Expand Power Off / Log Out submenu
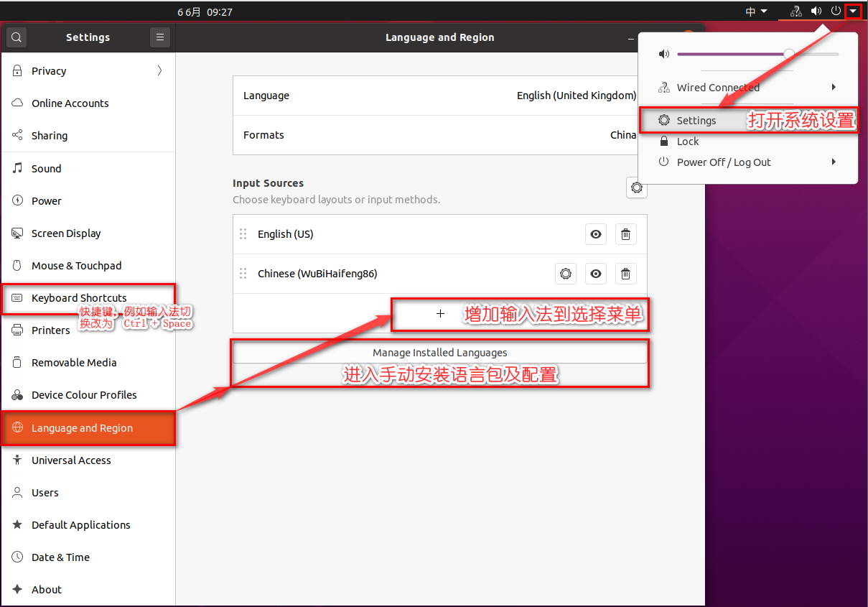 pyautogui.click(x=834, y=162)
